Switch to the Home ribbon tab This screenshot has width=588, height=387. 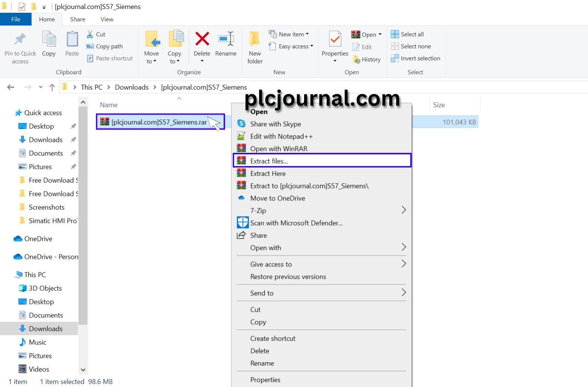click(47, 19)
